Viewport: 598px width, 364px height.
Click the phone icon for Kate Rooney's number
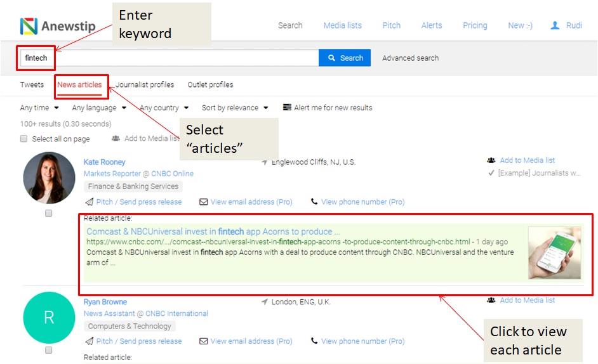click(x=314, y=202)
